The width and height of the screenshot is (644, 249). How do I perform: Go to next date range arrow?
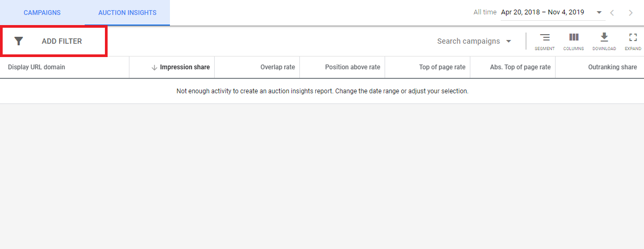pyautogui.click(x=631, y=13)
